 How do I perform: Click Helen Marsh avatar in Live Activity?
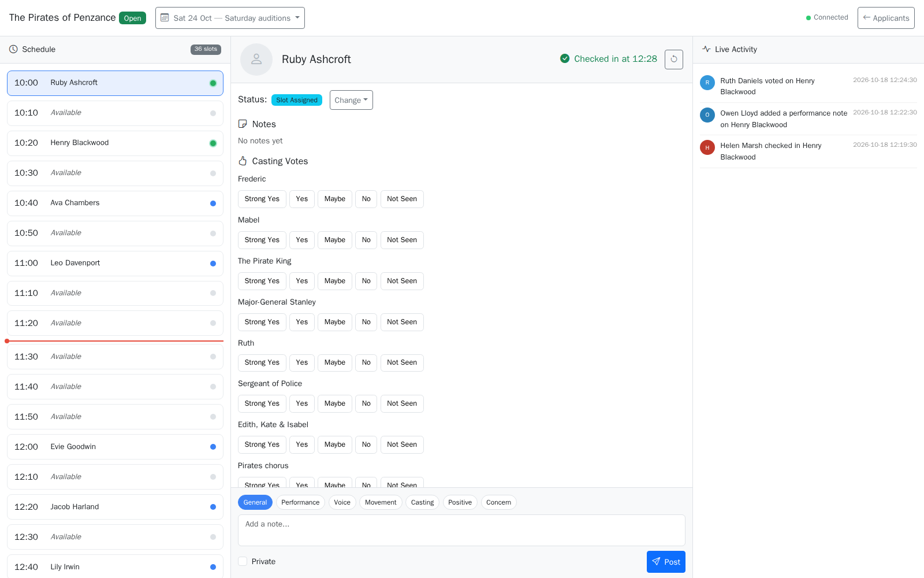click(x=707, y=147)
